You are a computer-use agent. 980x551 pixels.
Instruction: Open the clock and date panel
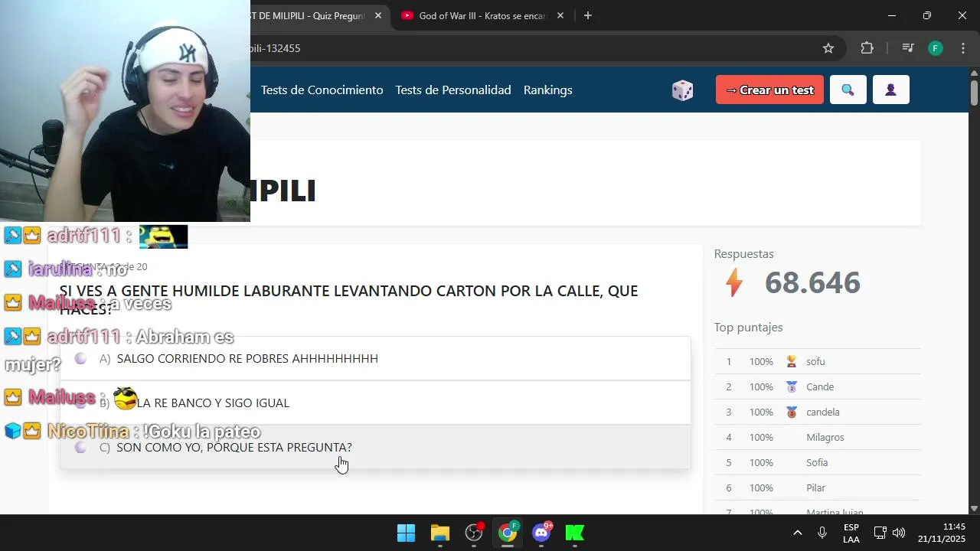pos(942,533)
